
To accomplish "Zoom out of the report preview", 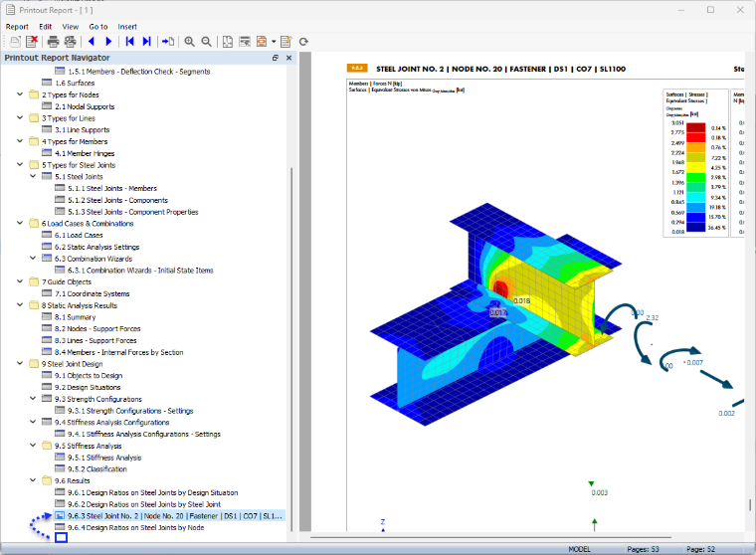I will point(206,42).
